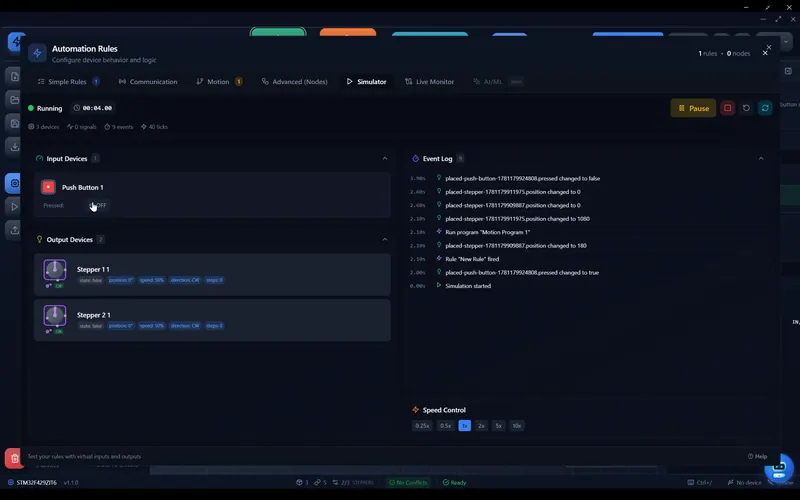Select the highlighted chip/settings sidebar icon
Image resolution: width=800 pixels, height=500 pixels.
tap(14, 183)
